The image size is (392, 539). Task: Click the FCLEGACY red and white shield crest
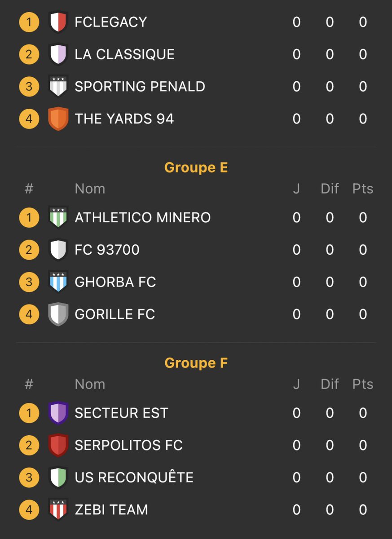click(58, 22)
